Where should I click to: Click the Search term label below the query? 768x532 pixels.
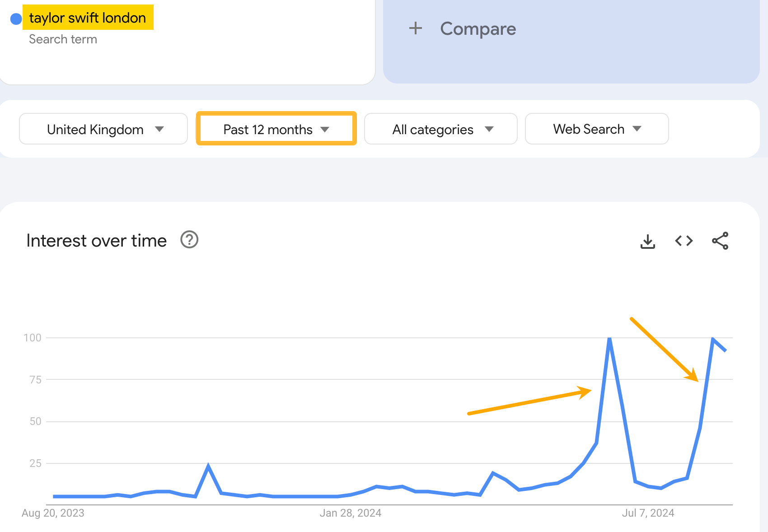[63, 39]
